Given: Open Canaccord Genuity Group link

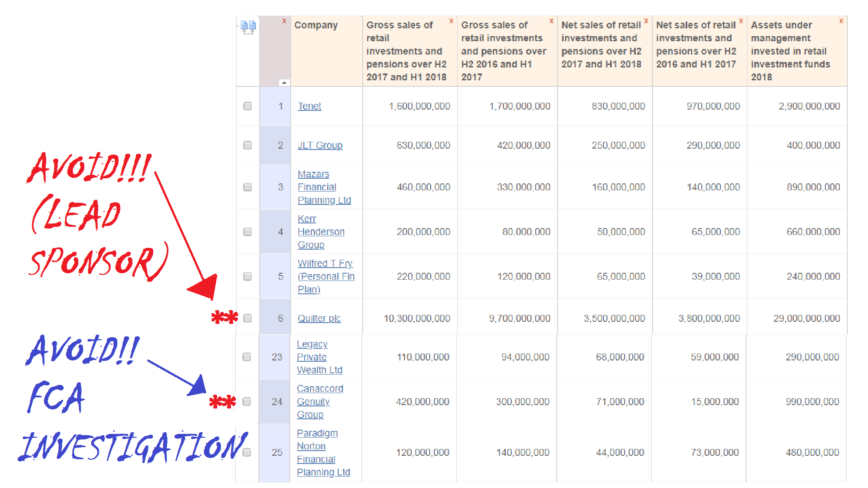Looking at the screenshot, I should pyautogui.click(x=320, y=402).
